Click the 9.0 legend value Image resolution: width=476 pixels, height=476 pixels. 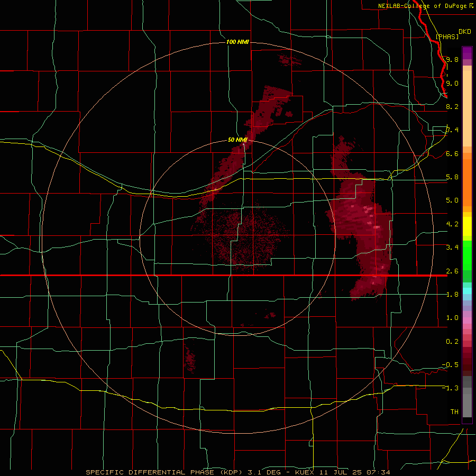tap(452, 83)
